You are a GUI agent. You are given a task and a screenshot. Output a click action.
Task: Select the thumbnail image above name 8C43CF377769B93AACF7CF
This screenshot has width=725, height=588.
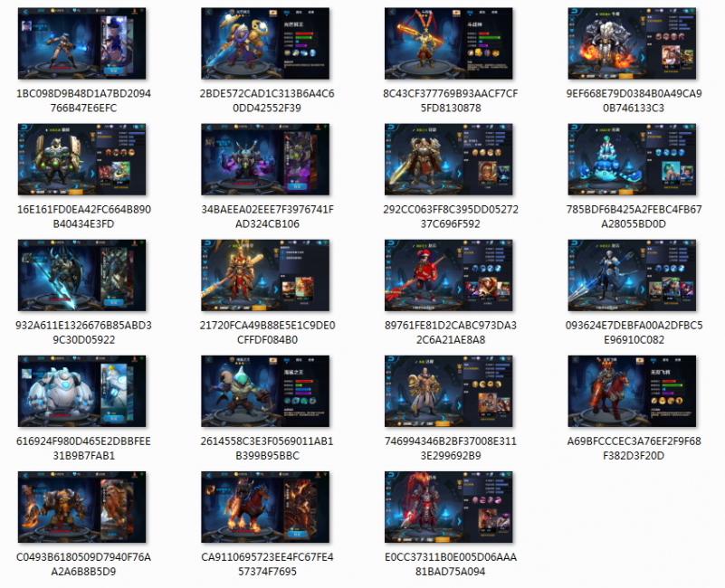(x=449, y=43)
